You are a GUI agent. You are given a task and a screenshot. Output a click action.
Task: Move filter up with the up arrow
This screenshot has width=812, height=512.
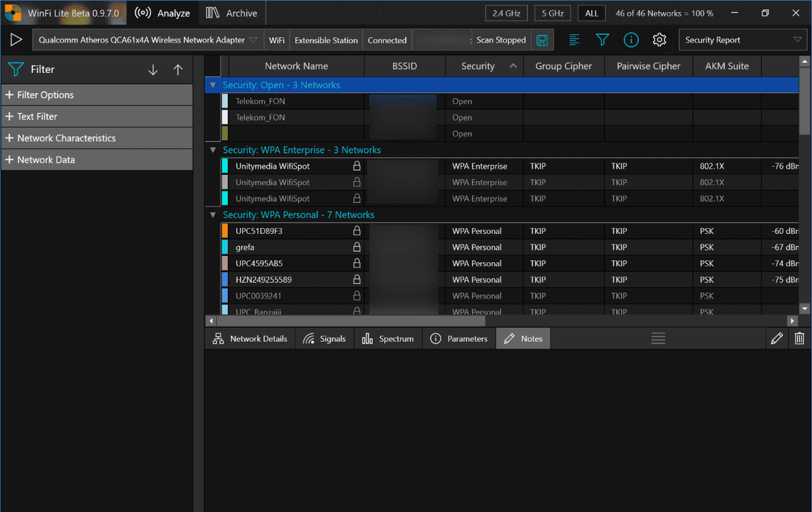(178, 69)
